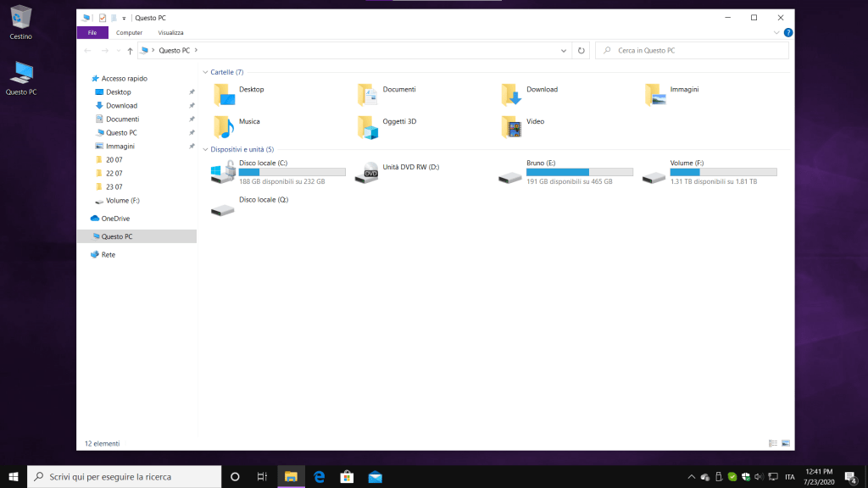
Task: Switch to large icons view in status bar
Action: tap(786, 443)
